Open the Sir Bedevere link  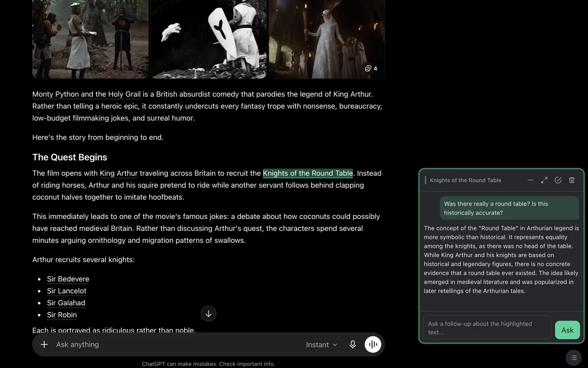pyautogui.click(x=68, y=279)
